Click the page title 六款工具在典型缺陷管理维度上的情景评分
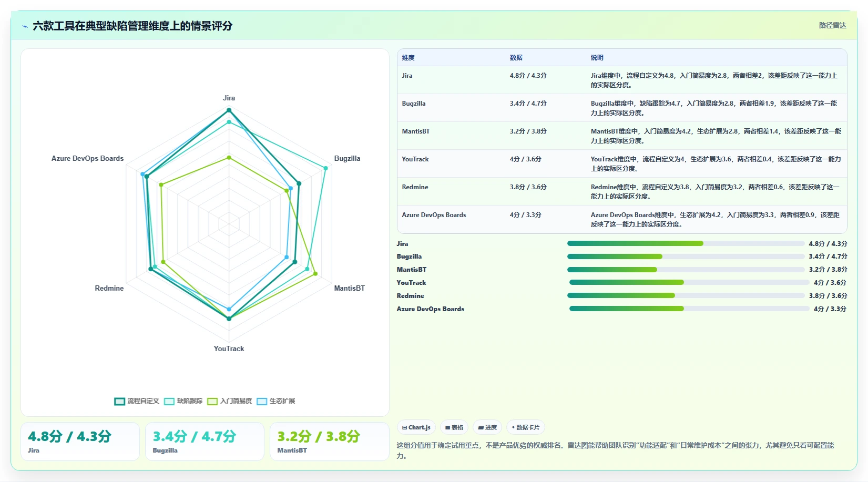Viewport: 868px width, 482px height. (x=132, y=26)
